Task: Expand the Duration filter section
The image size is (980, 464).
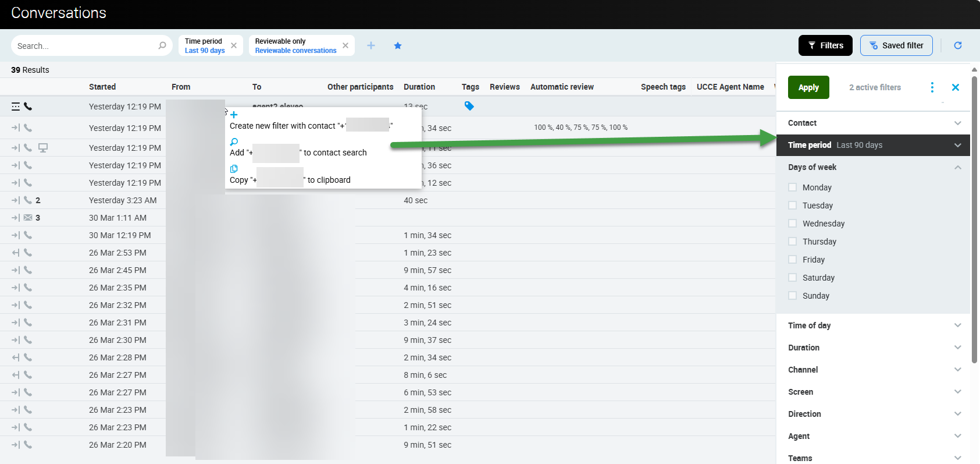Action: click(872, 348)
